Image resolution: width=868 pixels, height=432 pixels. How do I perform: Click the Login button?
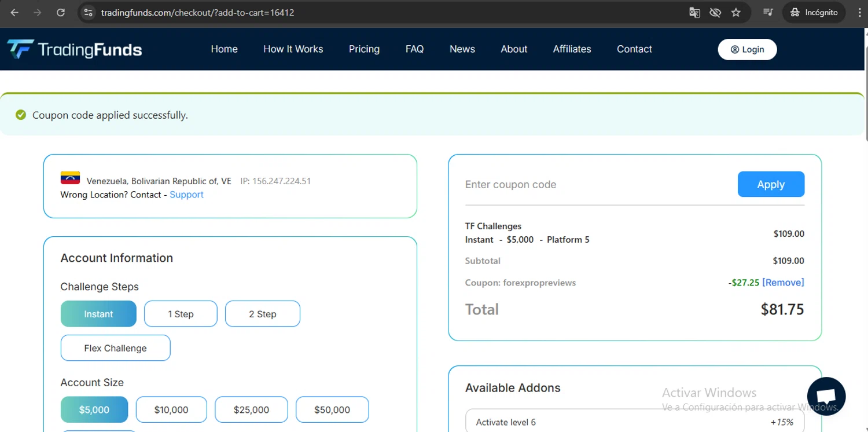(x=747, y=49)
